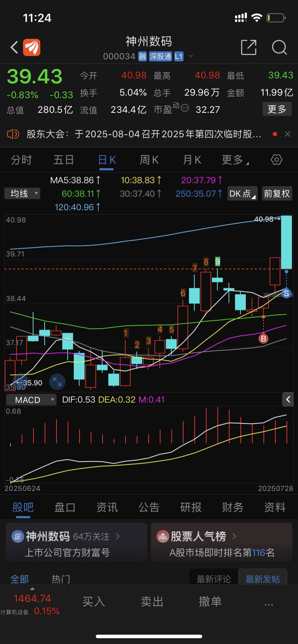Tap the 股票人气榜 chart icon
The image size is (298, 644).
(163, 536)
